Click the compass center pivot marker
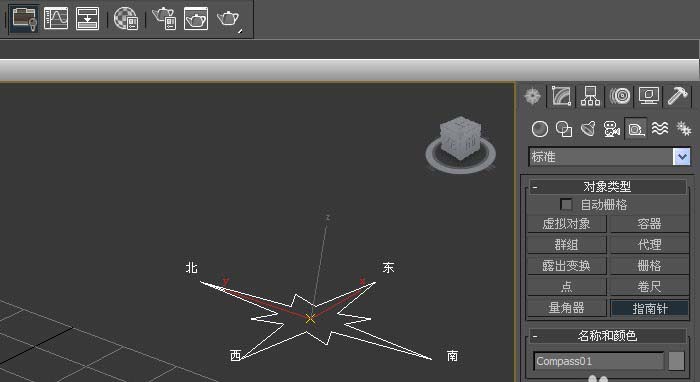Viewport: 700px width, 382px height. click(x=310, y=319)
